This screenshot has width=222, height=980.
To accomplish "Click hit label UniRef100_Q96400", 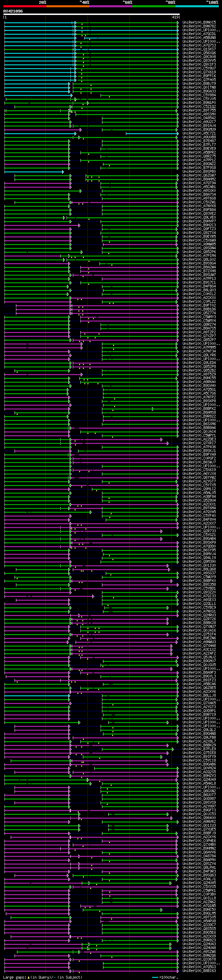I will click(x=199, y=818).
